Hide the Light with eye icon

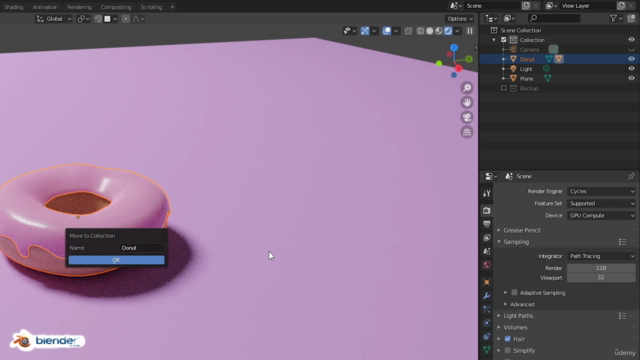(x=631, y=69)
